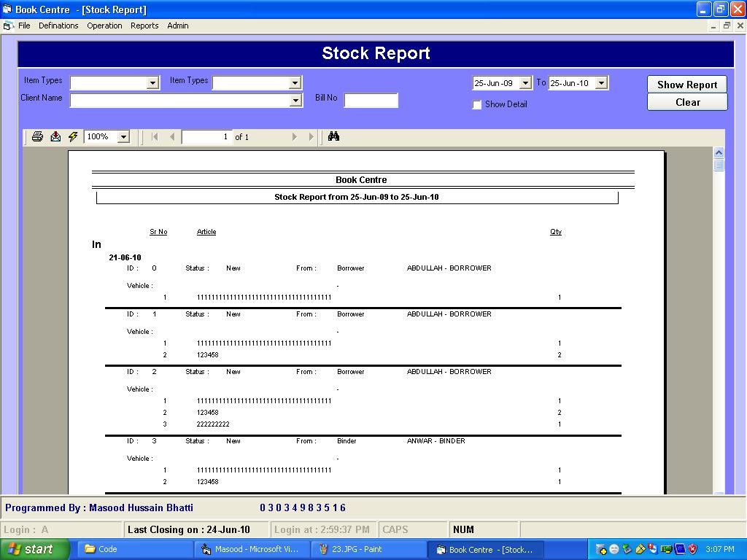
Task: Click the Book Centre report title
Action: [361, 180]
